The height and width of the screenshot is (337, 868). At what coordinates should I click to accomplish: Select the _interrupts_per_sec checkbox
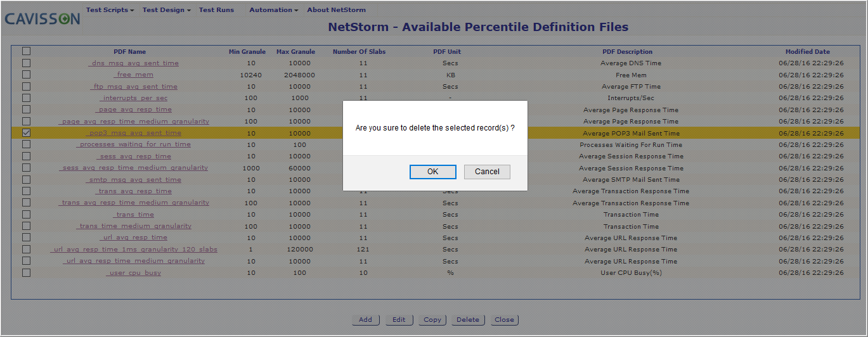26,98
